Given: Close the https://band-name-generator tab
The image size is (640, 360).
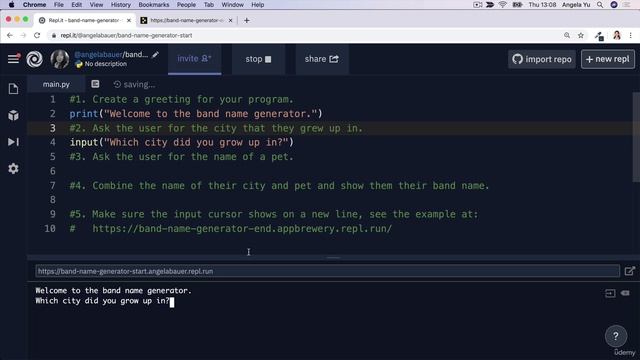Looking at the screenshot, I should (x=230, y=20).
